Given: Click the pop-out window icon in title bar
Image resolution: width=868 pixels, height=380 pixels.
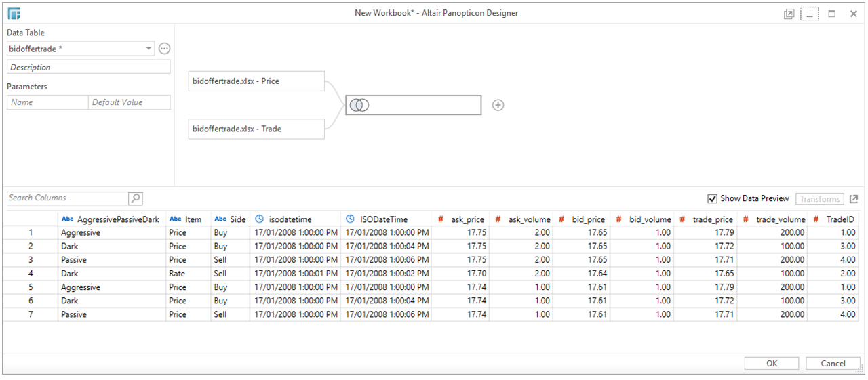Looking at the screenshot, I should pos(789,14).
